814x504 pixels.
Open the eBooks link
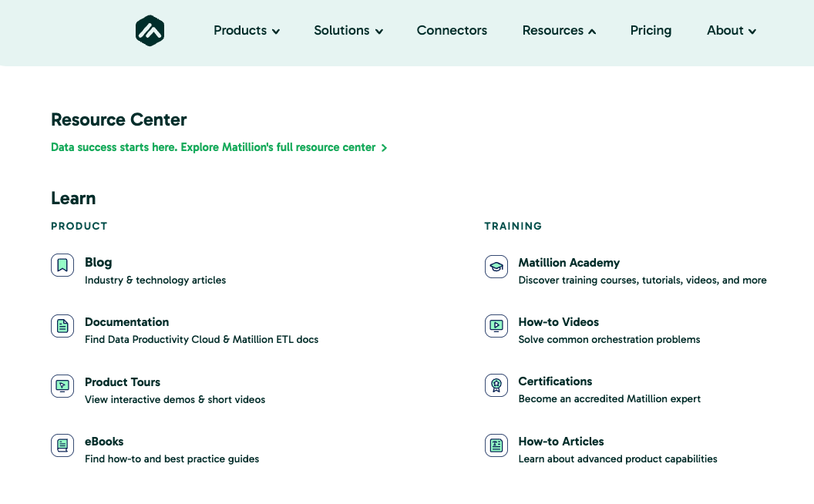104,442
